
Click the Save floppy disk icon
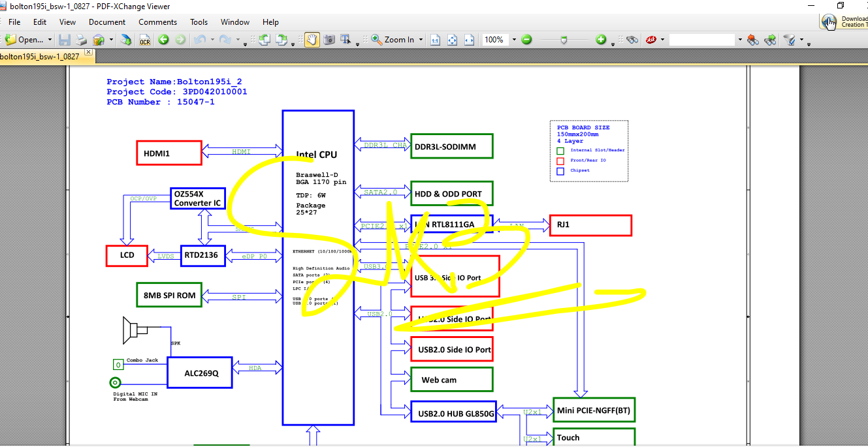[65, 40]
